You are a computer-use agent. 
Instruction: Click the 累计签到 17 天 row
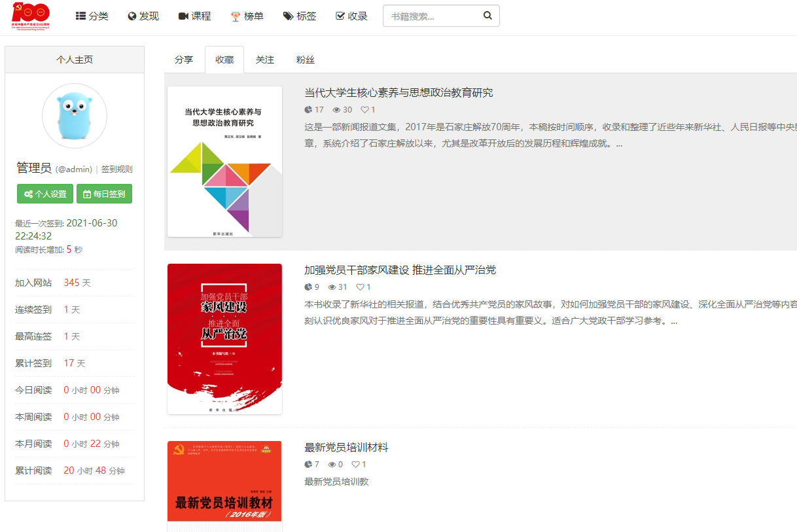[75, 363]
